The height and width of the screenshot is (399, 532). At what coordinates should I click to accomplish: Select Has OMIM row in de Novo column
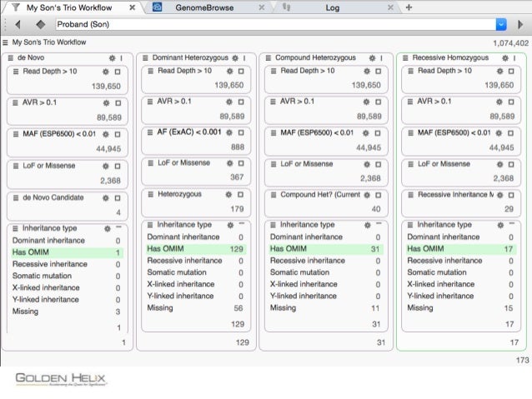(x=67, y=252)
